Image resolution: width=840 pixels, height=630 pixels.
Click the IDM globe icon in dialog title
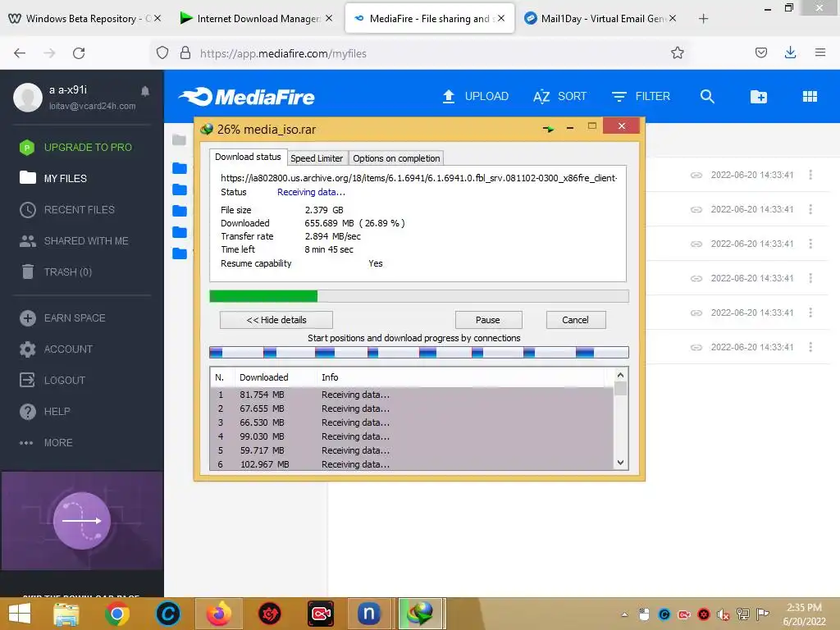click(206, 129)
